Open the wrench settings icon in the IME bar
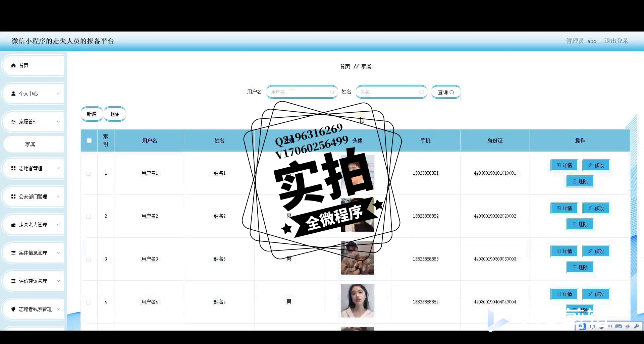The image size is (644, 344). tap(636, 326)
